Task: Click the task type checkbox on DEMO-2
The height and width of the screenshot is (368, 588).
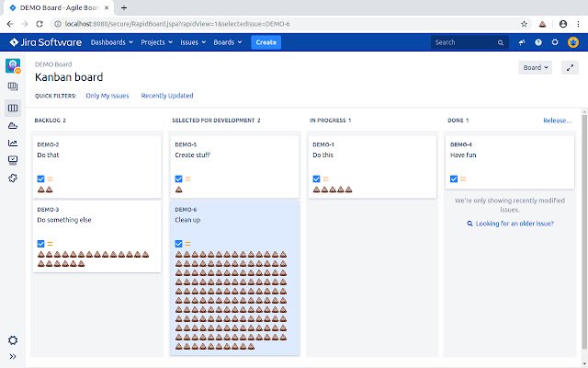Action: click(40, 179)
